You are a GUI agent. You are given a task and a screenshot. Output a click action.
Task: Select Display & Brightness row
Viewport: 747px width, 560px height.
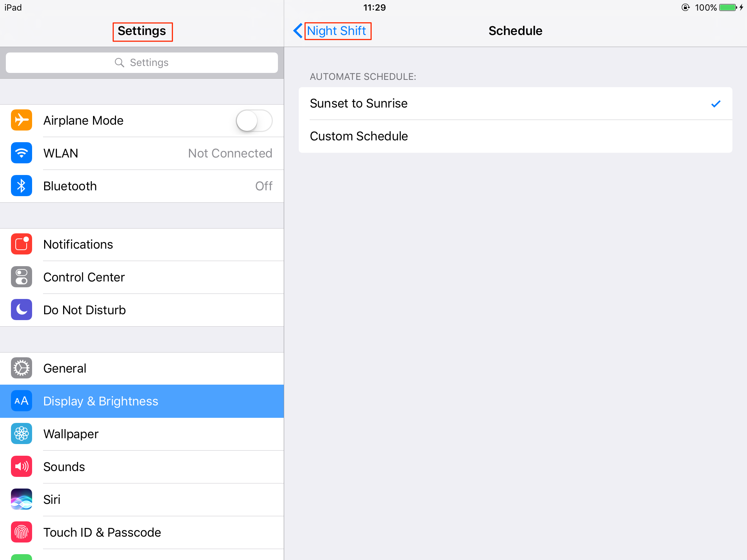[x=142, y=401]
